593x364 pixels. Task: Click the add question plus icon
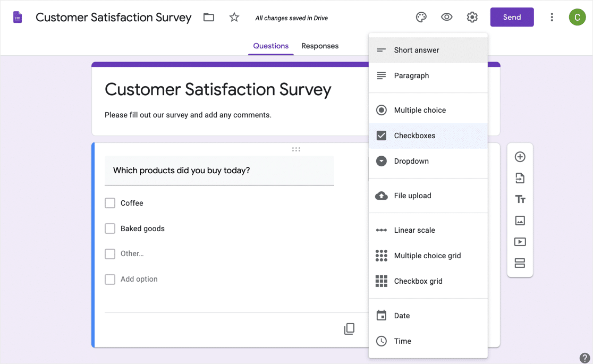point(520,157)
